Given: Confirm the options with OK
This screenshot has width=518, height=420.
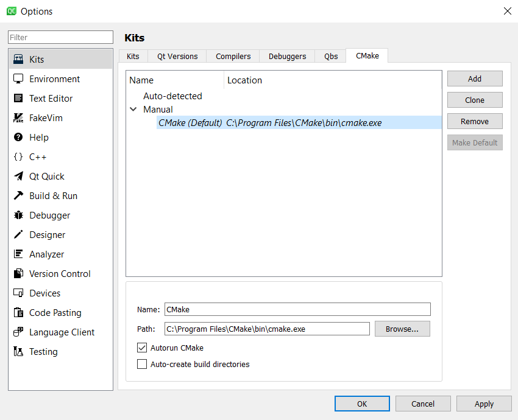Looking at the screenshot, I should (362, 404).
